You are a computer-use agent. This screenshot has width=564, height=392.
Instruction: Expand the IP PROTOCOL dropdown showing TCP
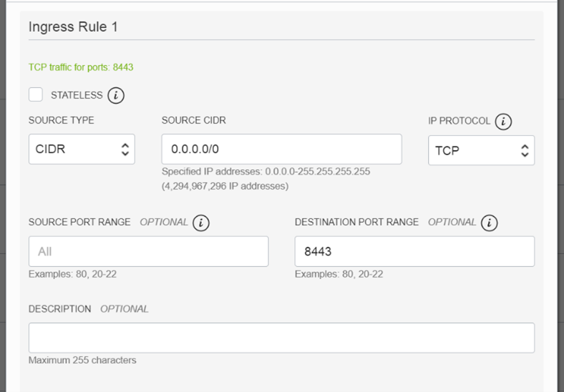point(481,150)
